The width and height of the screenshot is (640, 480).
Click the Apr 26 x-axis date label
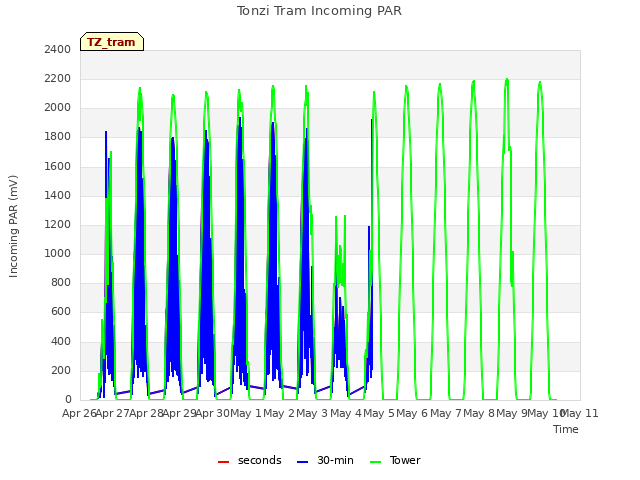point(78,413)
